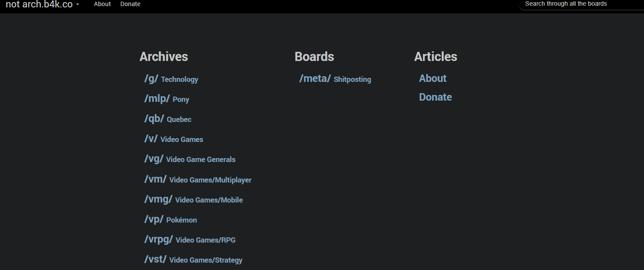644x270 pixels.
Task: Open About in the top navigation bar
Action: (102, 4)
